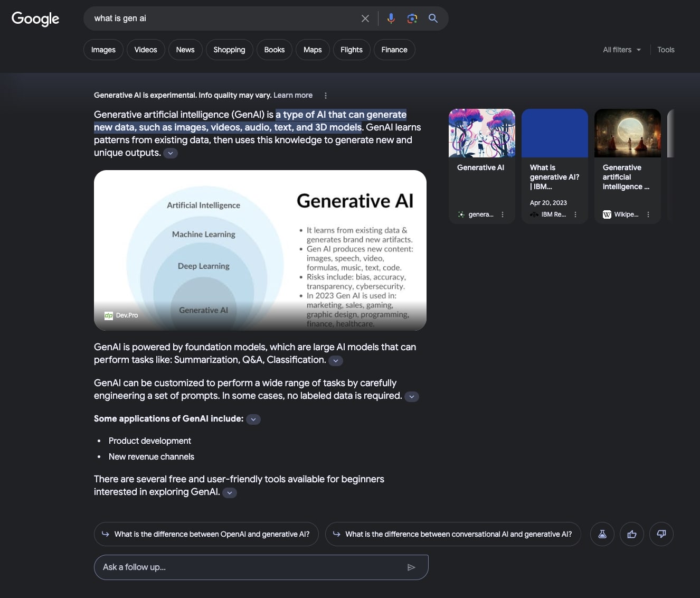Viewport: 700px width, 598px height.
Task: Click the Ask a follow up field
Action: tap(248, 567)
